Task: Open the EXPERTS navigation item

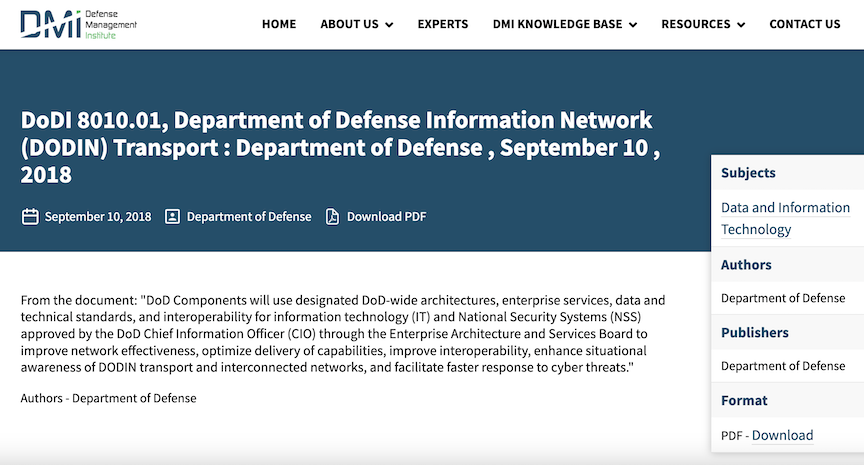Action: (443, 24)
